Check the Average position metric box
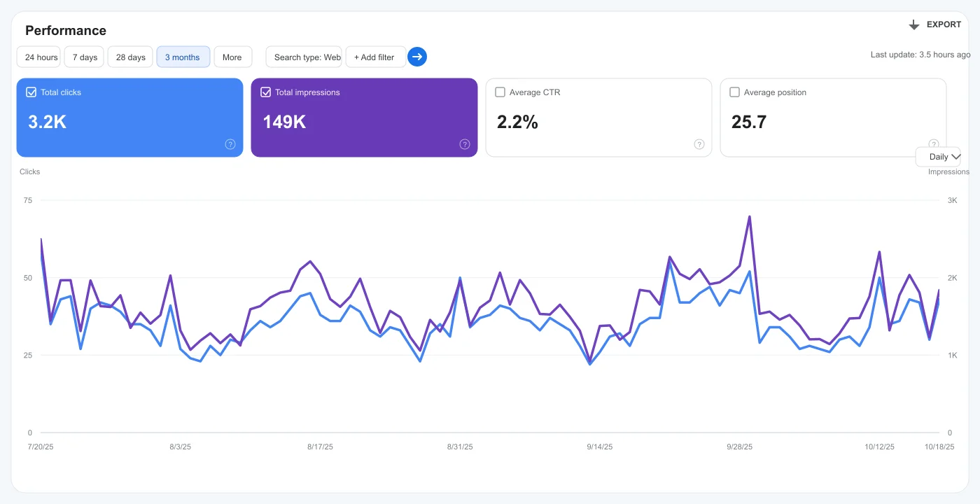The height and width of the screenshot is (504, 980). click(x=734, y=92)
